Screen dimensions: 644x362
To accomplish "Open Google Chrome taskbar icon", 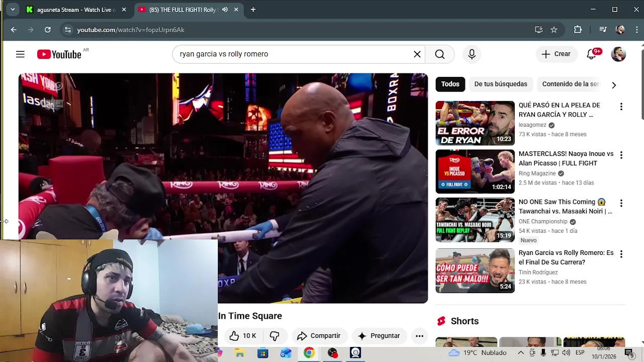I will (x=309, y=353).
